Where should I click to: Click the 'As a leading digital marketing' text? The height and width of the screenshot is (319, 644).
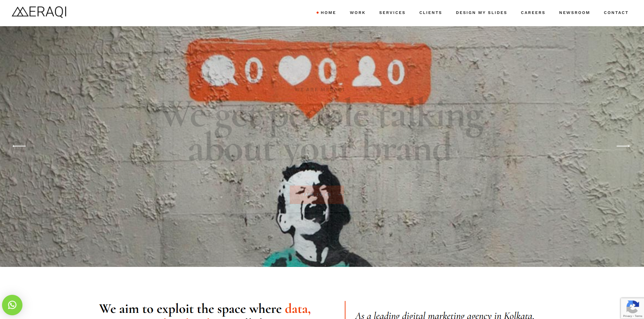point(444,315)
